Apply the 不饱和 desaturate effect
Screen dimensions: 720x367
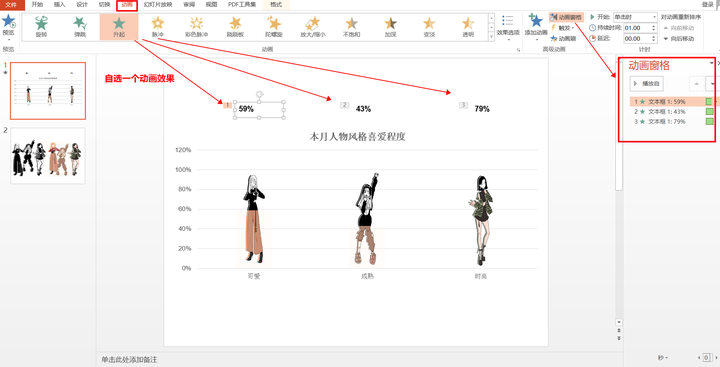(x=352, y=26)
